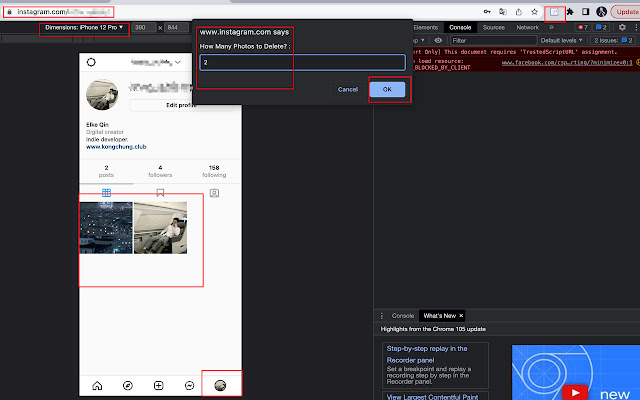Screen dimensions: 640x400
Task: Switch to the Sources tab in DevTools
Action: [493, 27]
